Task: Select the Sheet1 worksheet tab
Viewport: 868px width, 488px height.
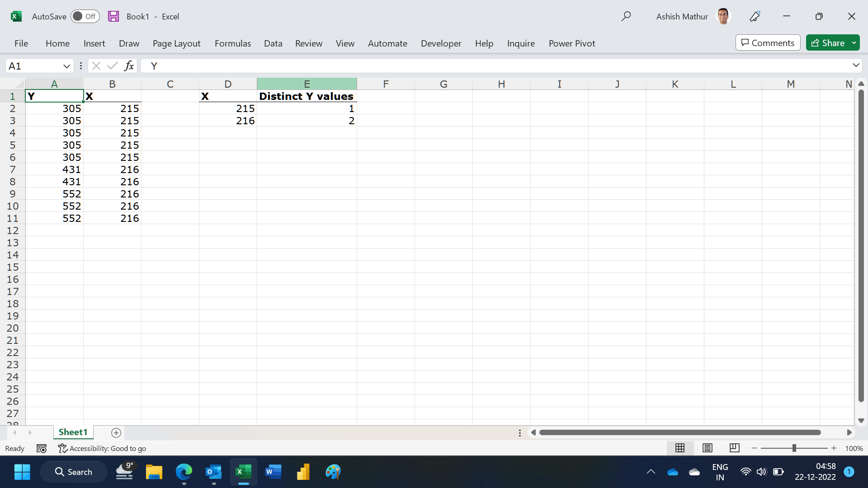Action: pos(73,432)
